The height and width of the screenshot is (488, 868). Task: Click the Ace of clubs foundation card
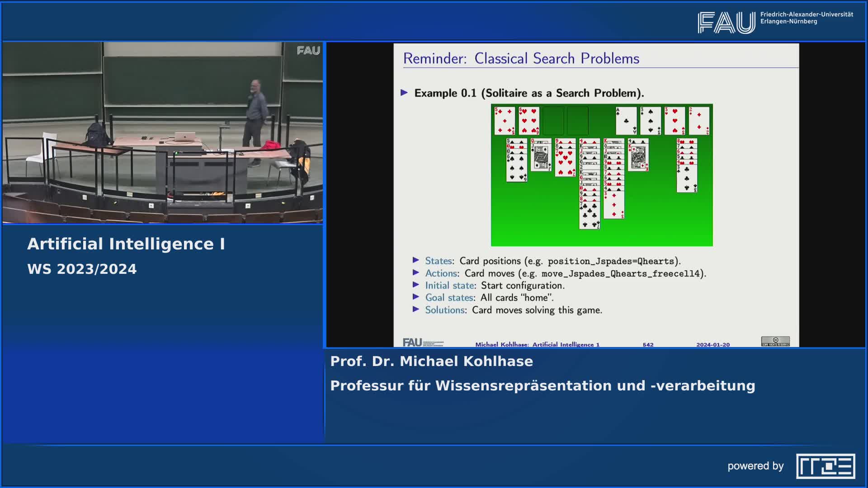pos(626,121)
